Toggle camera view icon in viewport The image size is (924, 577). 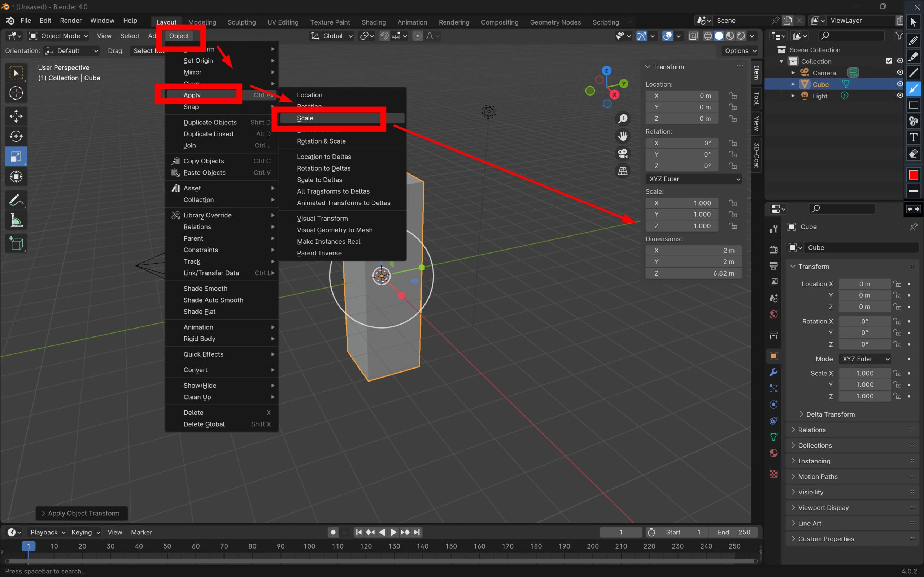click(x=623, y=153)
